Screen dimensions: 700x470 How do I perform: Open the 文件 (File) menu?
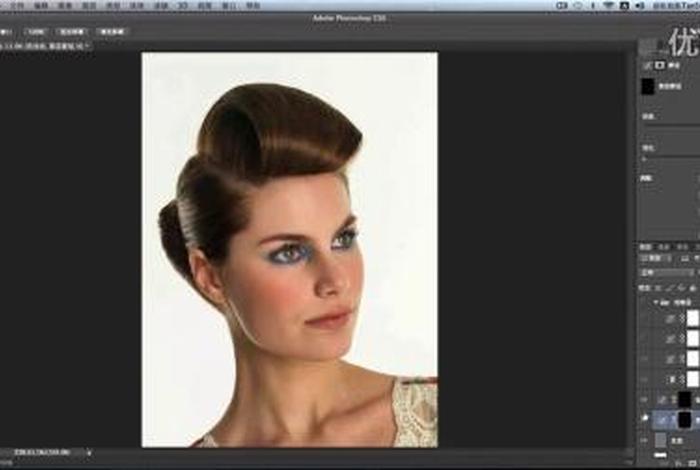(x=17, y=6)
